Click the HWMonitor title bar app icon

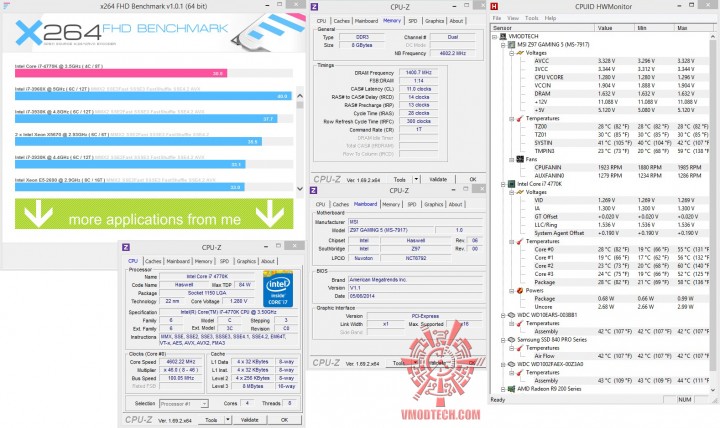[494, 6]
